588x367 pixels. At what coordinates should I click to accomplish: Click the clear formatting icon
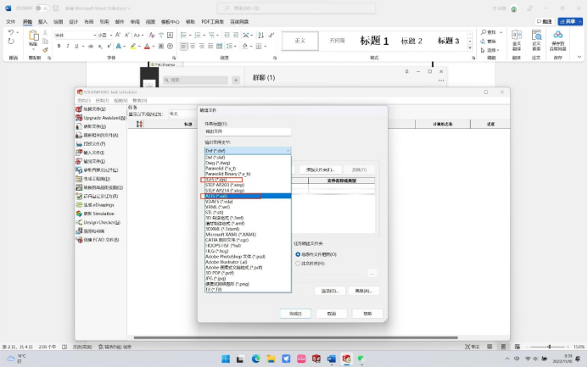pyautogui.click(x=152, y=35)
